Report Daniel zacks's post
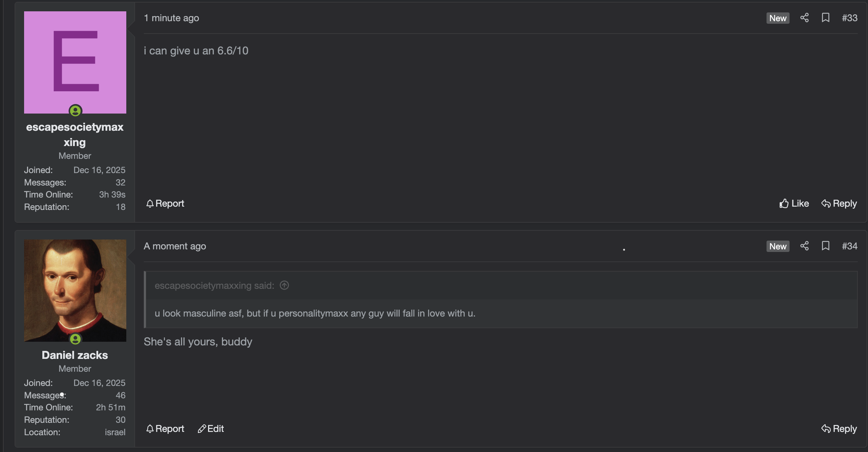868x452 pixels. click(x=165, y=429)
